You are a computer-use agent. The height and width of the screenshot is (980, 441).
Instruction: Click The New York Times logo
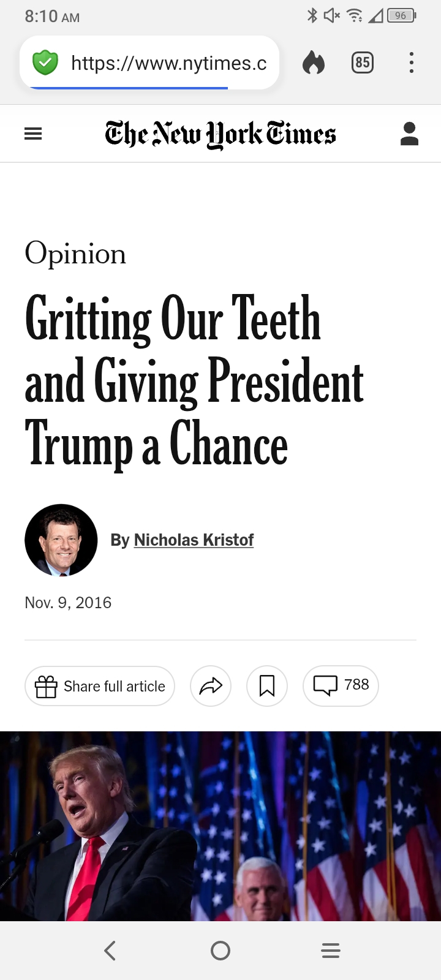pyautogui.click(x=221, y=134)
